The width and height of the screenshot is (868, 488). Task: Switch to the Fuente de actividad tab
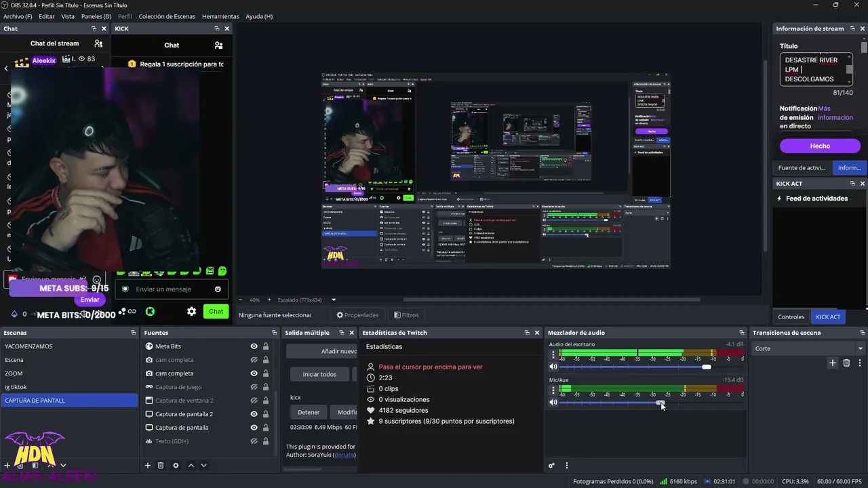(x=802, y=167)
